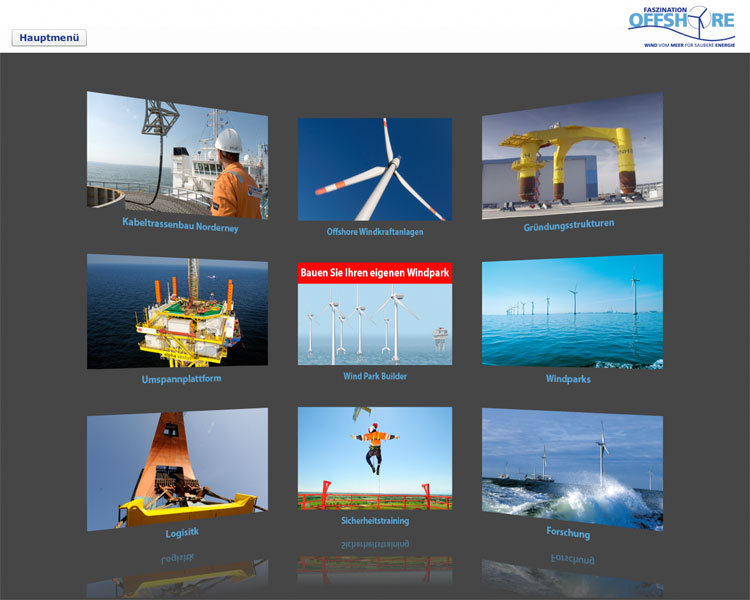Open the Sicherheitstraining suspended person image
Viewport: 750px width, 600px height.
click(374, 458)
